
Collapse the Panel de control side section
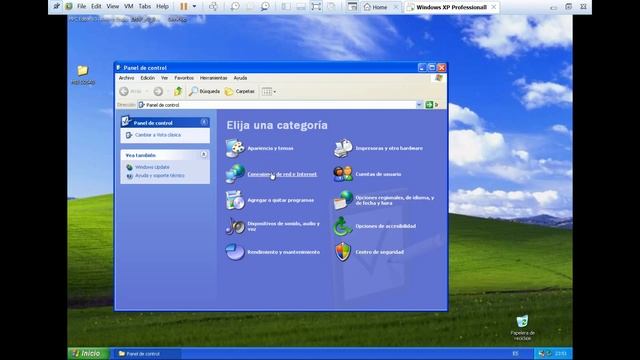[204, 122]
